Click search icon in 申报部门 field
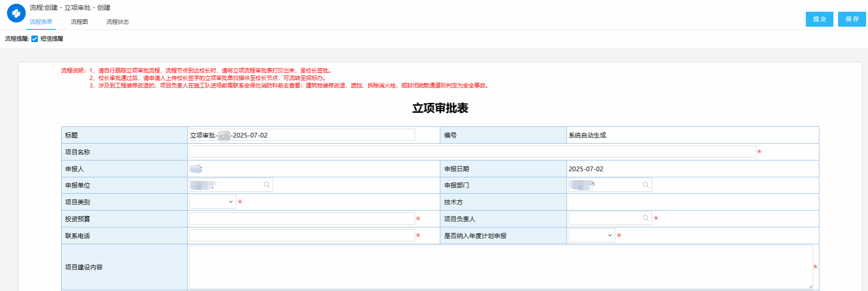This screenshot has width=868, height=291. [645, 185]
